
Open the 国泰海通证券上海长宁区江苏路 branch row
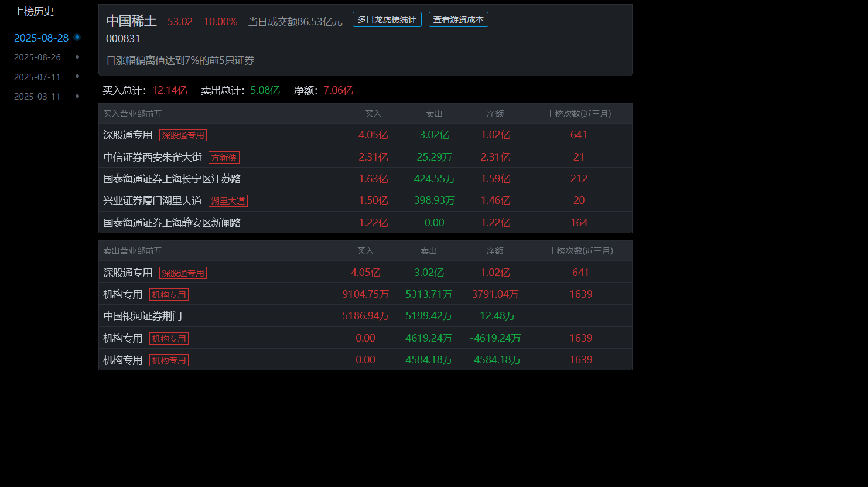[365, 179]
